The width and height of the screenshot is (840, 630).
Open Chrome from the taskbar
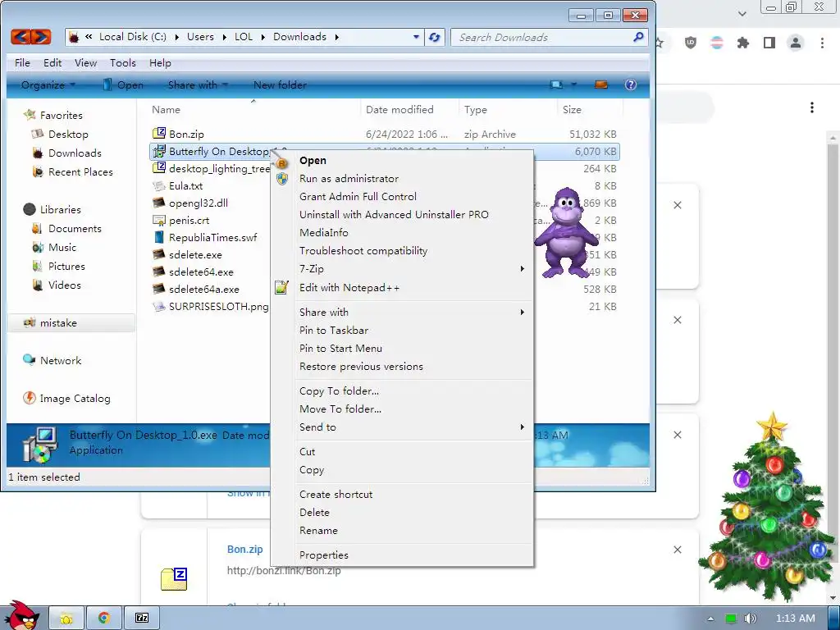[103, 619]
